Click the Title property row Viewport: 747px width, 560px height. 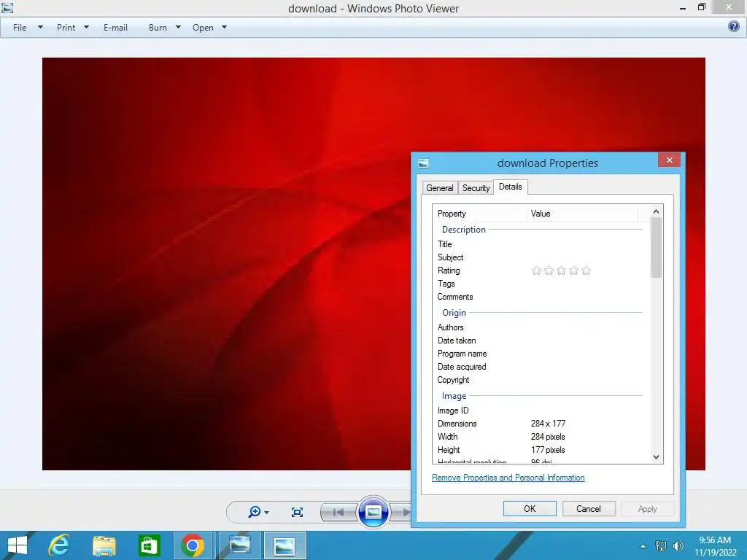click(x=541, y=244)
